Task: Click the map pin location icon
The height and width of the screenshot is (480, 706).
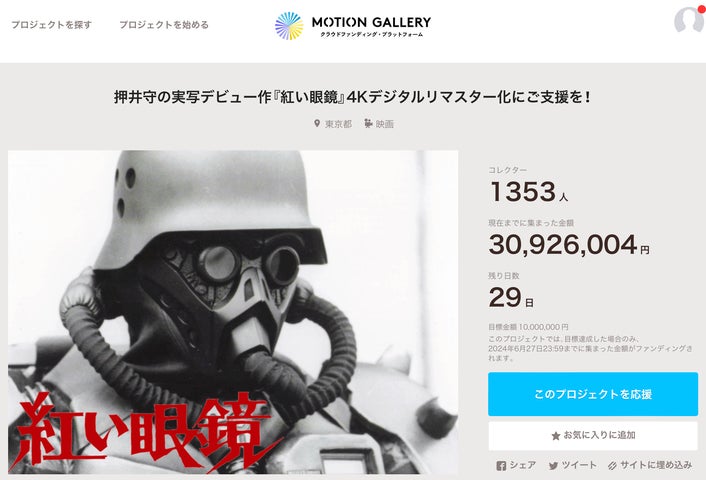Action: point(317,123)
